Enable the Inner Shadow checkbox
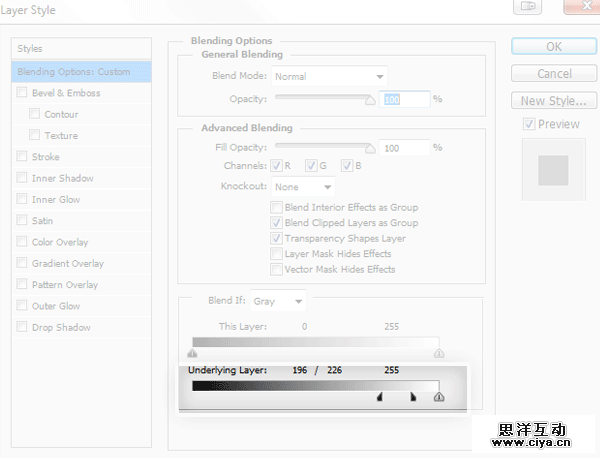The width and height of the screenshot is (600, 458). point(22,178)
